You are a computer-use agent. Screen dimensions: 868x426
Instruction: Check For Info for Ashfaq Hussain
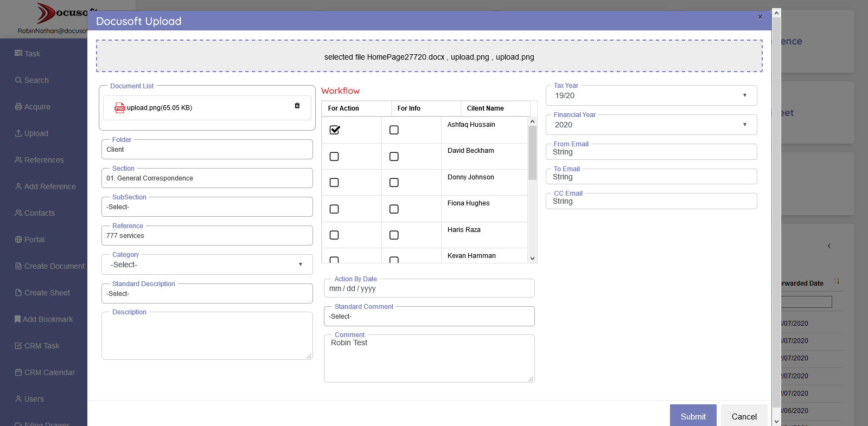pyautogui.click(x=394, y=130)
